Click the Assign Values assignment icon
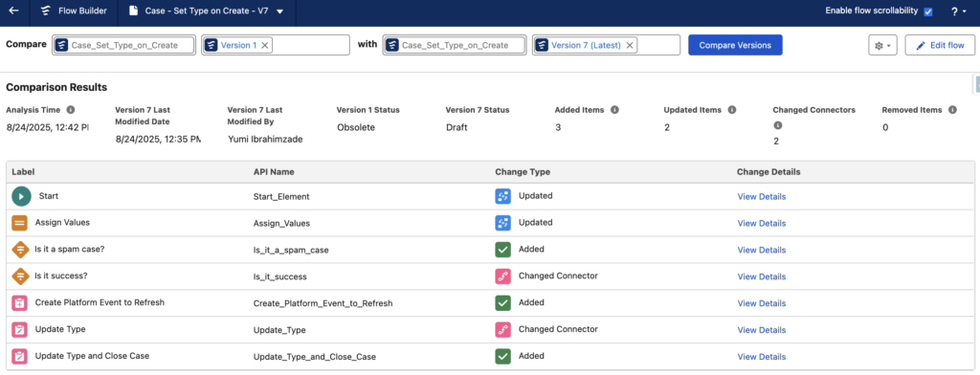Viewport: 980px width, 375px height. (19, 223)
